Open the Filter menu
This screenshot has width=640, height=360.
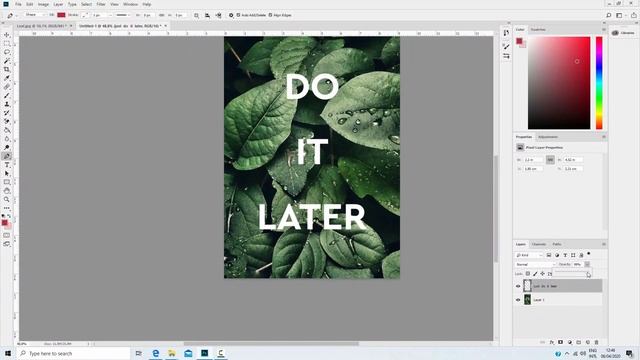[x=101, y=4]
